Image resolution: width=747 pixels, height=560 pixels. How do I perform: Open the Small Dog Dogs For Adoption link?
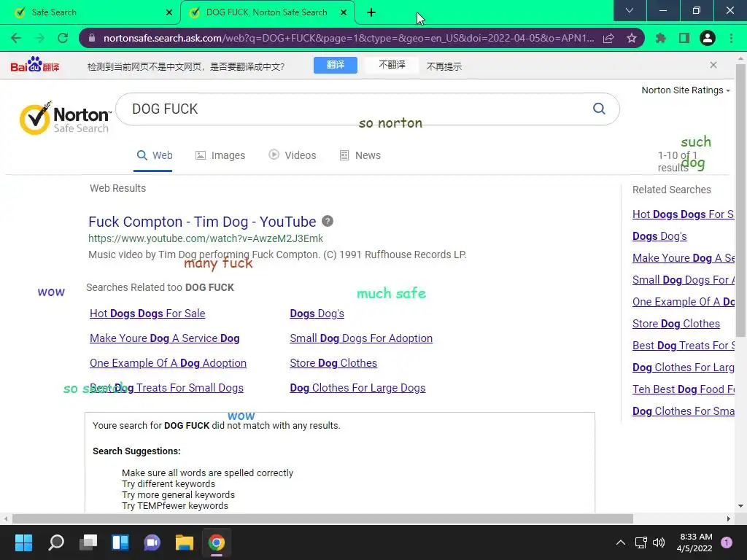pyautogui.click(x=361, y=338)
